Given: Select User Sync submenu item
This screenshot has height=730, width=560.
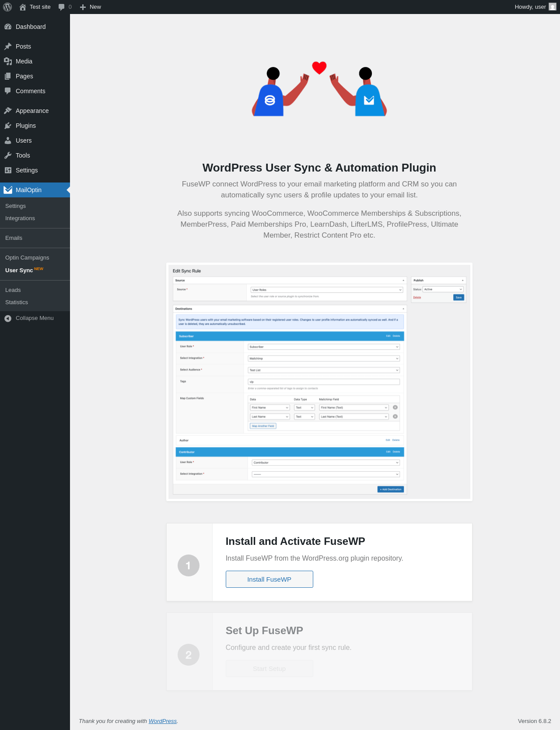Looking at the screenshot, I should coord(35,270).
